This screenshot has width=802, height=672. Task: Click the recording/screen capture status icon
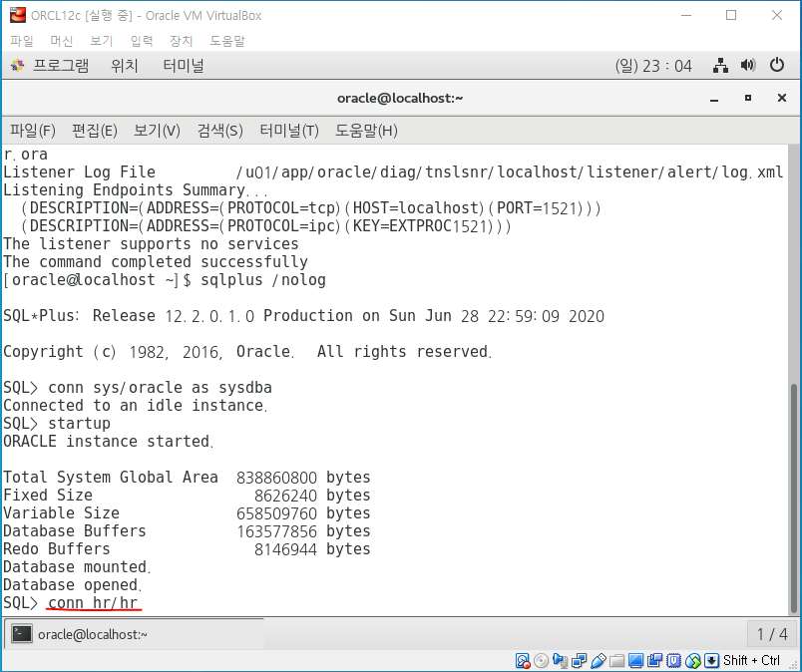[x=654, y=661]
